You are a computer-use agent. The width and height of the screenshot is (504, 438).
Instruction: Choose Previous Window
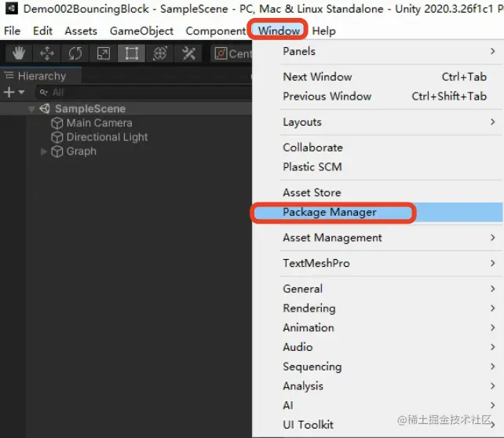pos(378,96)
